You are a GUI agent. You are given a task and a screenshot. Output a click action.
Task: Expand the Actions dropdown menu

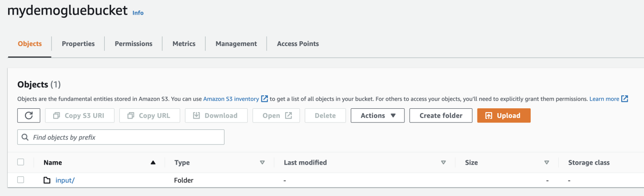[x=377, y=116]
